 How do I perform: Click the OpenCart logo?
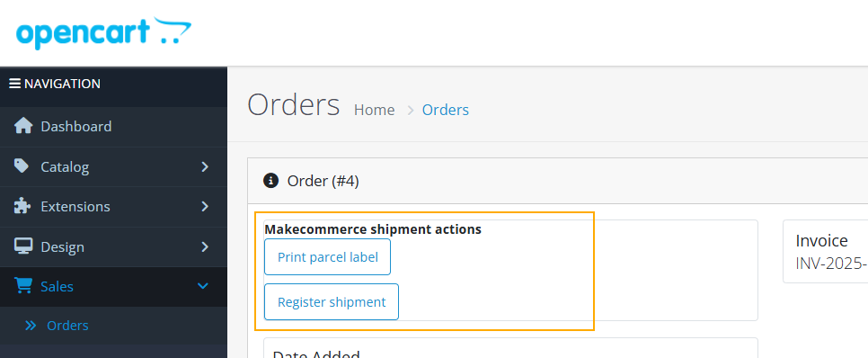click(103, 33)
